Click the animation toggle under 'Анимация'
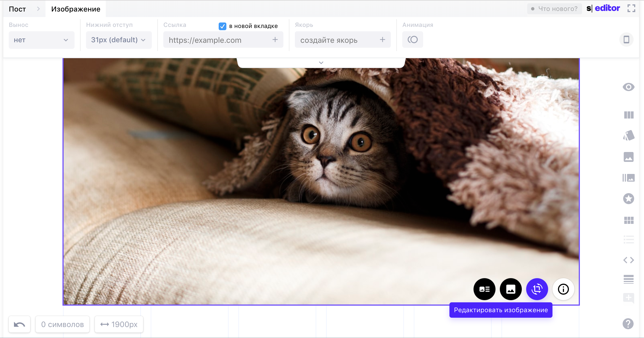 tap(412, 39)
